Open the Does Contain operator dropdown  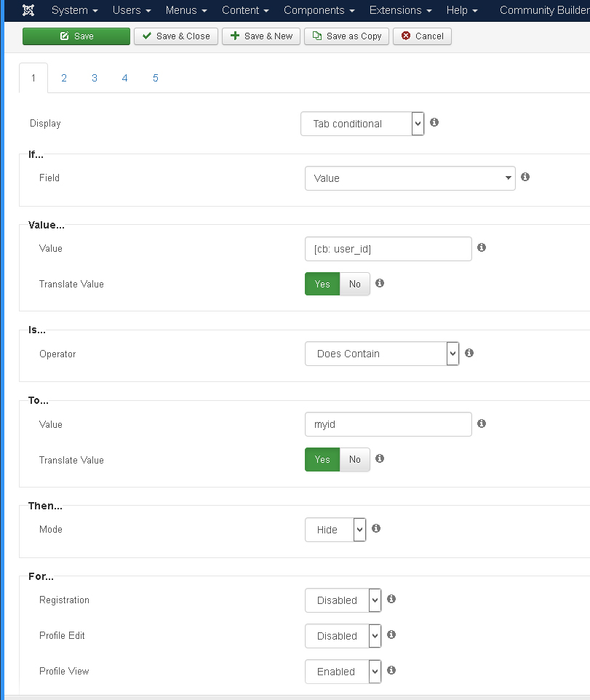(382, 354)
